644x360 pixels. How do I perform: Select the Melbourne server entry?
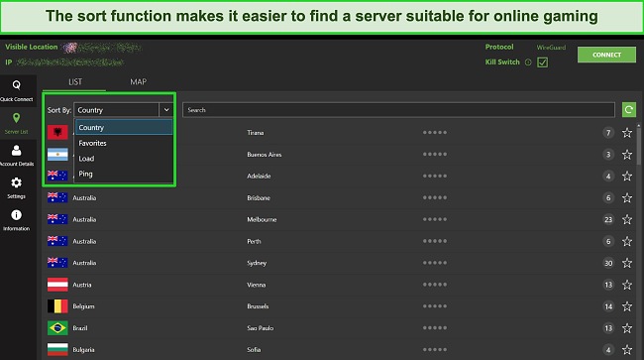click(262, 219)
